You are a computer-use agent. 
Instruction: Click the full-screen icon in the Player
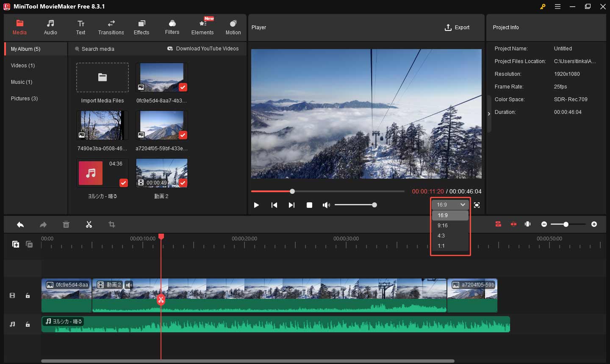pos(477,205)
